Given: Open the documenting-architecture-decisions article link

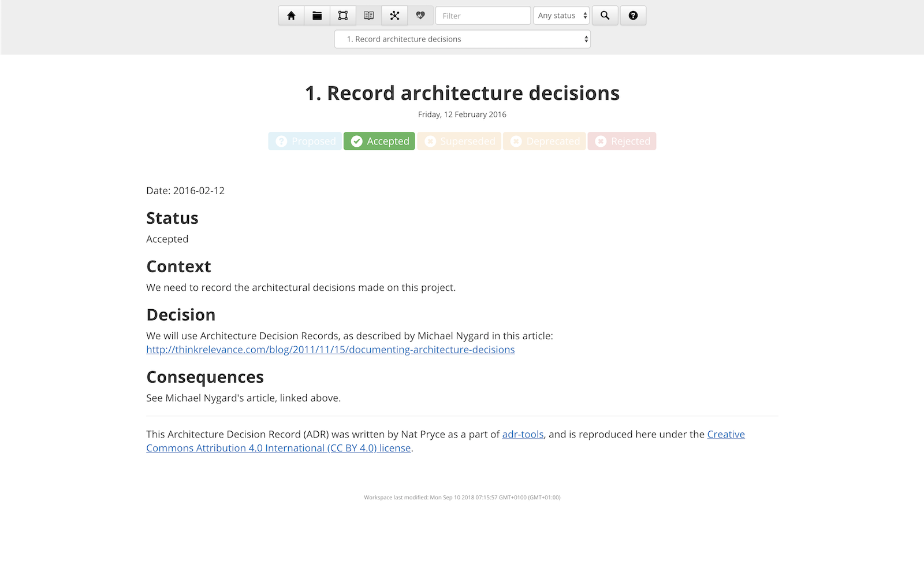Looking at the screenshot, I should [x=330, y=349].
